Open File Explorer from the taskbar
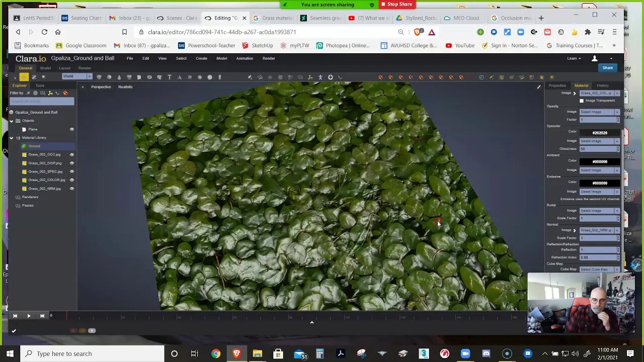 click(257, 353)
